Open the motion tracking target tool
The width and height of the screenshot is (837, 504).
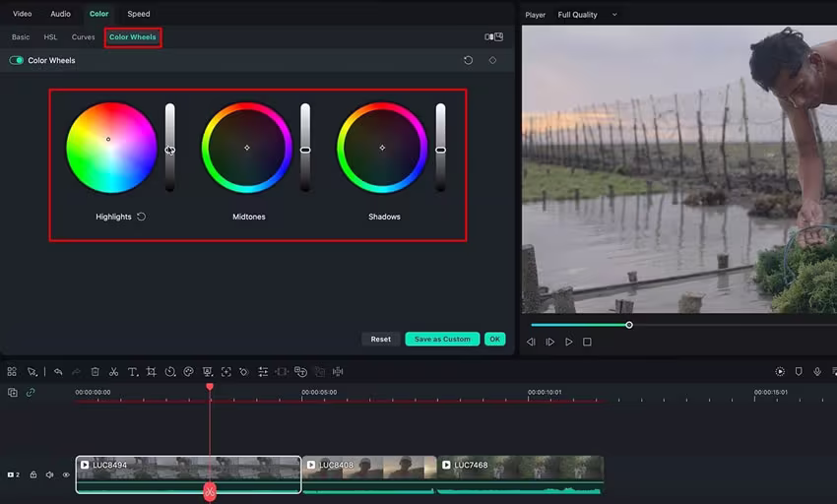(x=226, y=371)
